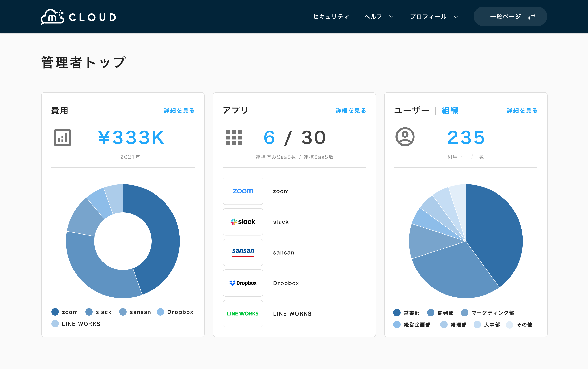Click the m CLOUD logo
This screenshot has height=369, width=588.
point(78,17)
